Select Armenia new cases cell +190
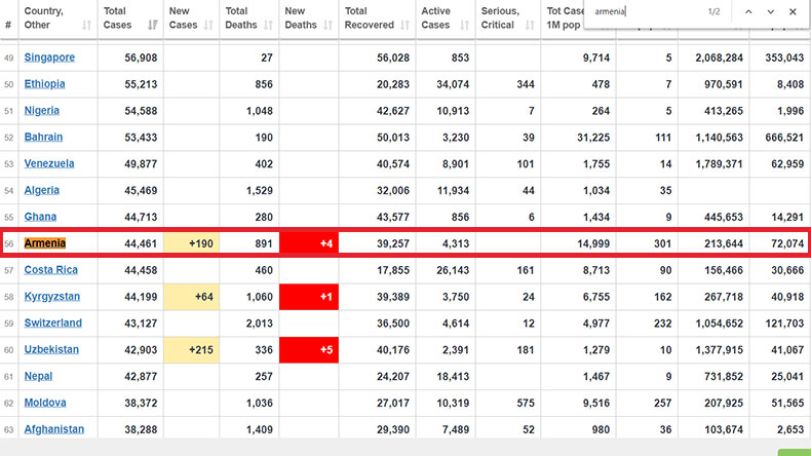This screenshot has height=456, width=811. tap(191, 243)
